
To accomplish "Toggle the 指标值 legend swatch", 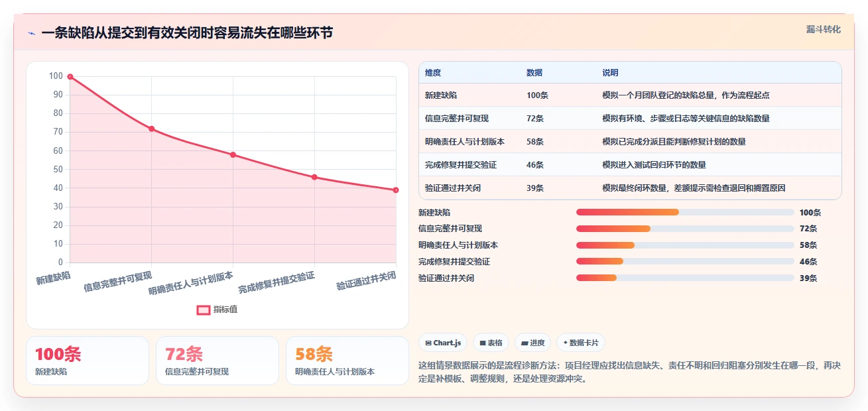I will click(204, 310).
